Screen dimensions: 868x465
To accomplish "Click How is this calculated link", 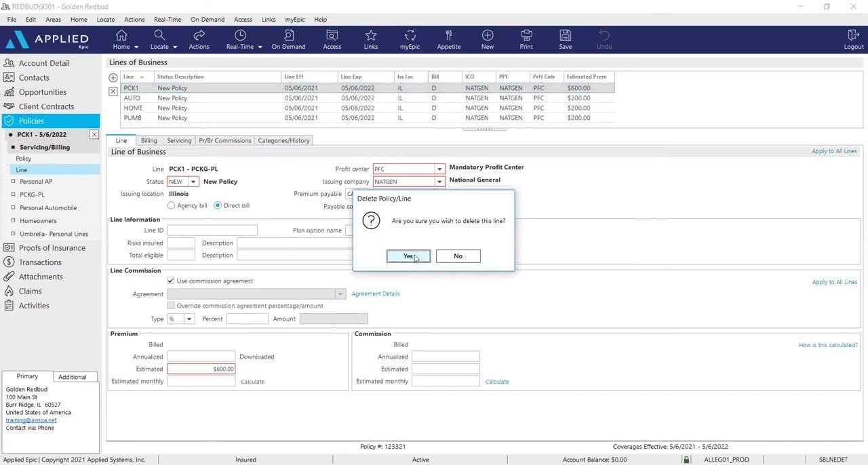I will coord(828,345).
